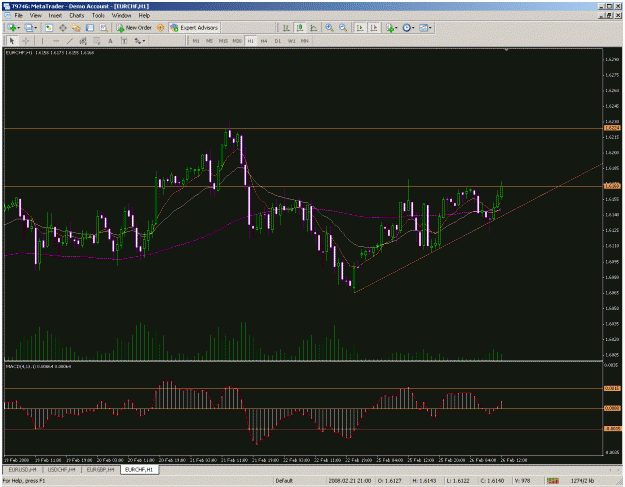625x487 pixels.
Task: Open the Window menu
Action: (x=121, y=16)
